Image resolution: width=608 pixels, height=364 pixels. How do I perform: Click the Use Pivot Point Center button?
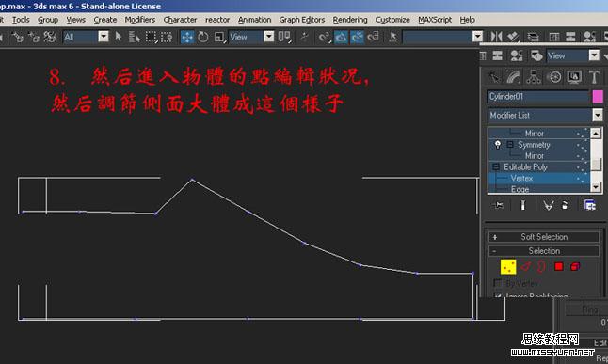(284, 37)
